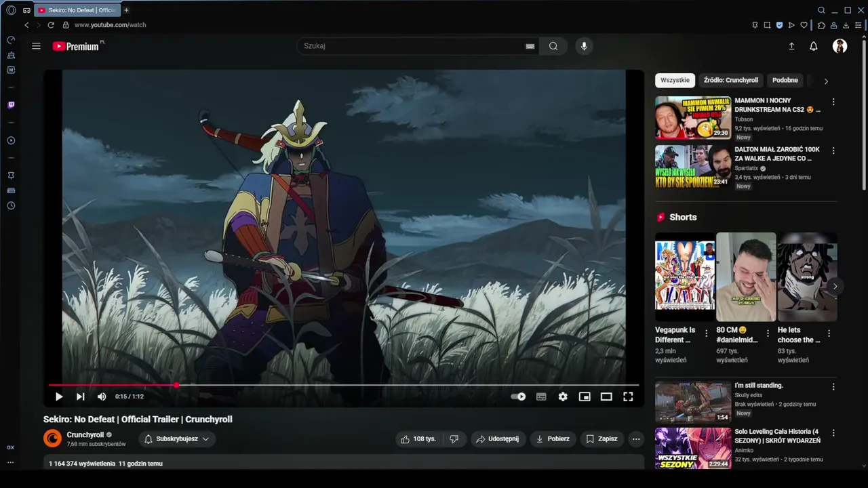Mute the video volume
Image resolution: width=868 pixels, height=488 pixels.
click(102, 396)
